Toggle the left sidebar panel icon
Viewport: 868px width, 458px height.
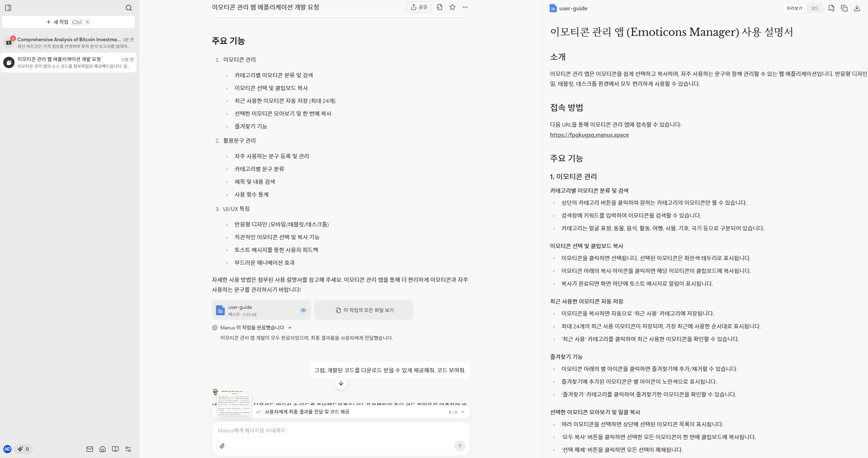[8, 8]
